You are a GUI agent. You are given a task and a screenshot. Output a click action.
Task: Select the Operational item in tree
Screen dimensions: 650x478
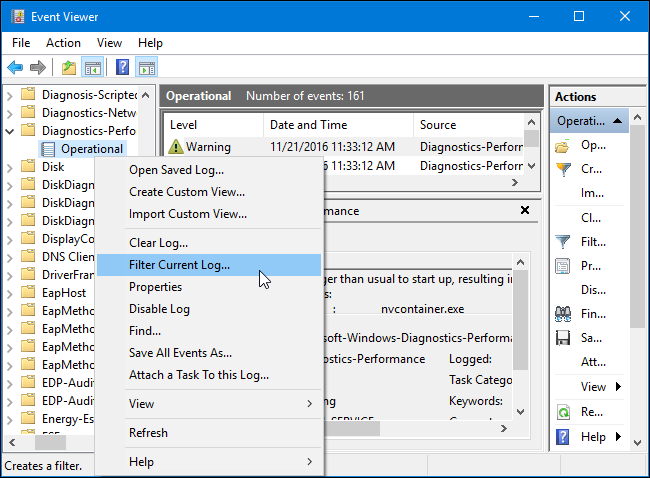click(x=92, y=149)
